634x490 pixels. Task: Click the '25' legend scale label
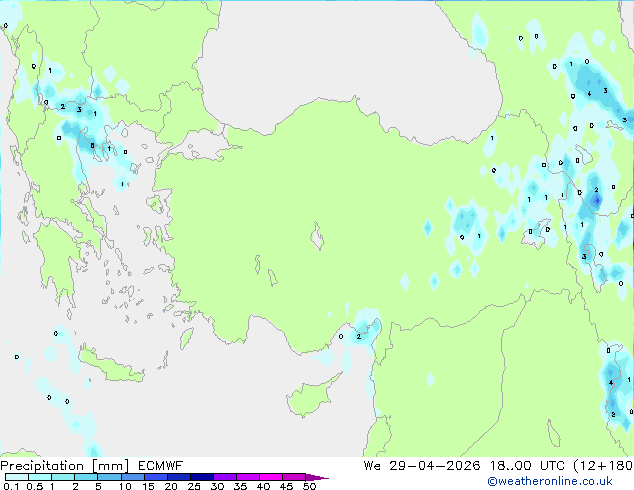[194, 486]
